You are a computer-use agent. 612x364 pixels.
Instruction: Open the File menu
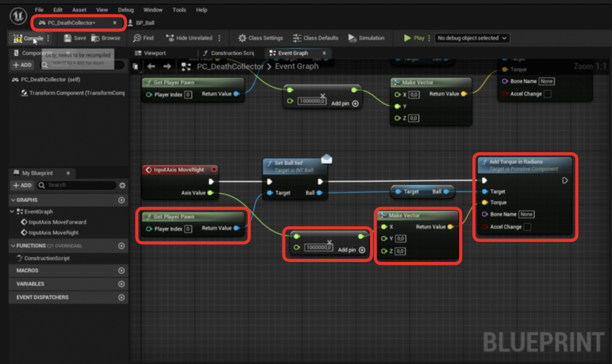(x=39, y=10)
